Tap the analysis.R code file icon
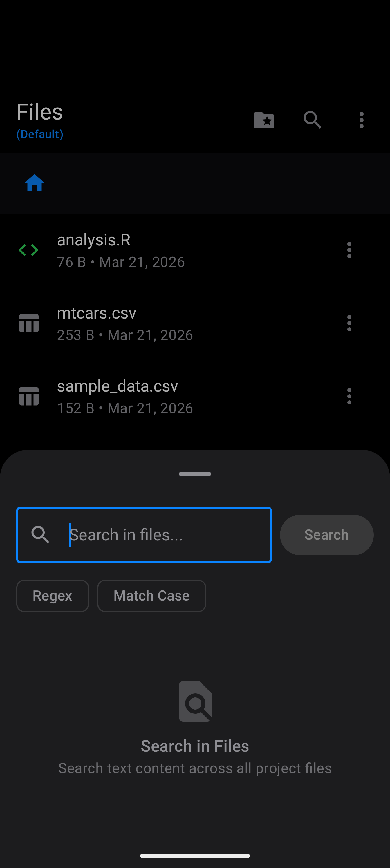This screenshot has width=390, height=868. coord(29,250)
